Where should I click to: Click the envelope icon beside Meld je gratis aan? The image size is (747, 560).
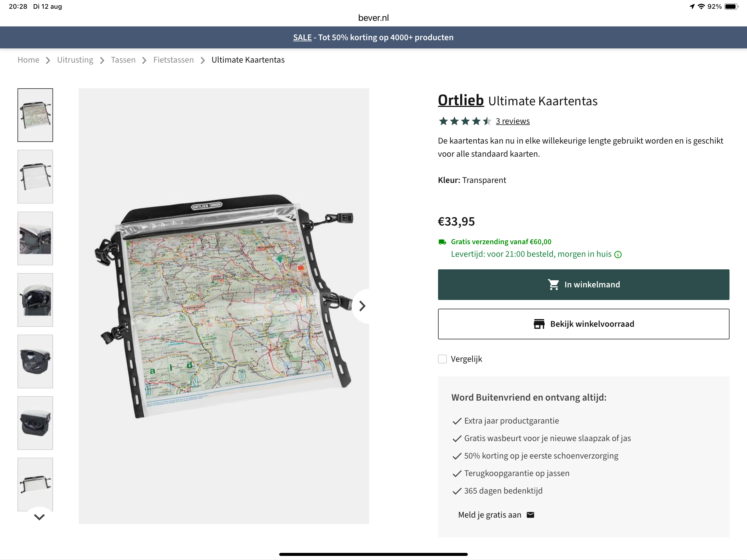click(530, 515)
